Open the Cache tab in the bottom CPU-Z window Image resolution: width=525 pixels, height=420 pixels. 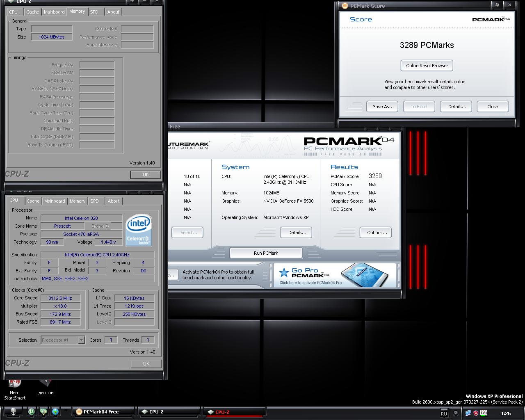point(33,201)
